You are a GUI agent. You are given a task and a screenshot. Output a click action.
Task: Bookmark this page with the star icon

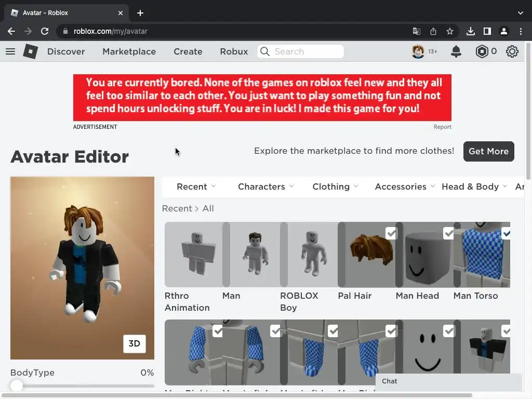[450, 31]
